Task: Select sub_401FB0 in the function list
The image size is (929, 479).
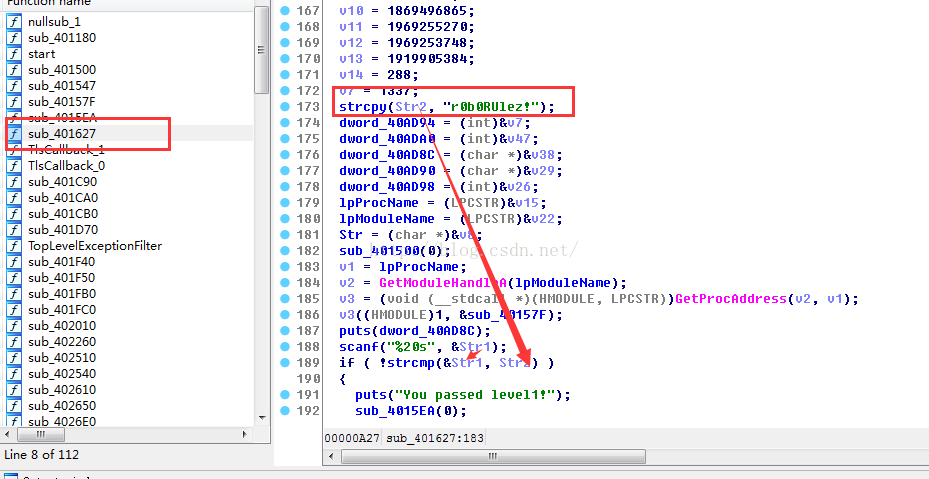Action: pyautogui.click(x=62, y=294)
